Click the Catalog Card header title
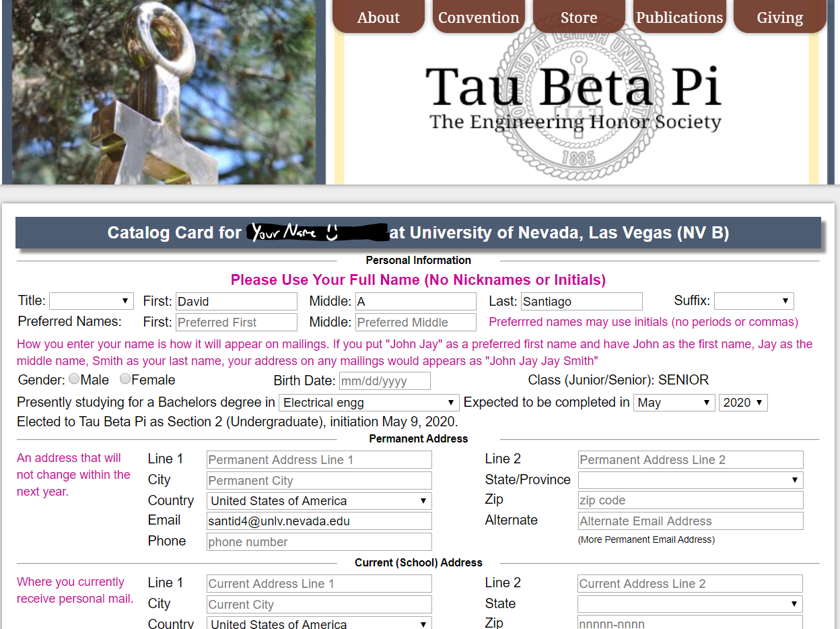The width and height of the screenshot is (840, 629). pyautogui.click(x=418, y=233)
